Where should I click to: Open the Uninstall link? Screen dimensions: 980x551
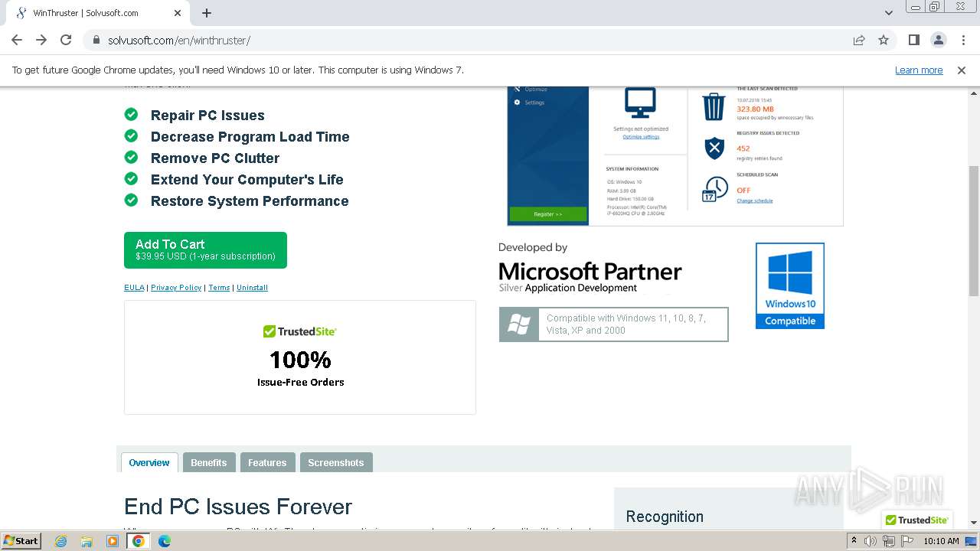click(252, 288)
